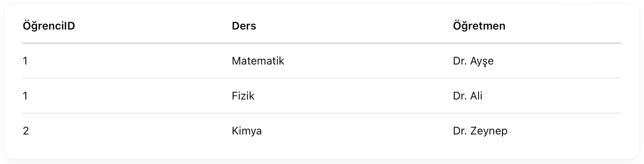This screenshot has width=644, height=164.
Task: Click ÖğrenciID value 1 in Fizik row
Action: click(x=25, y=96)
